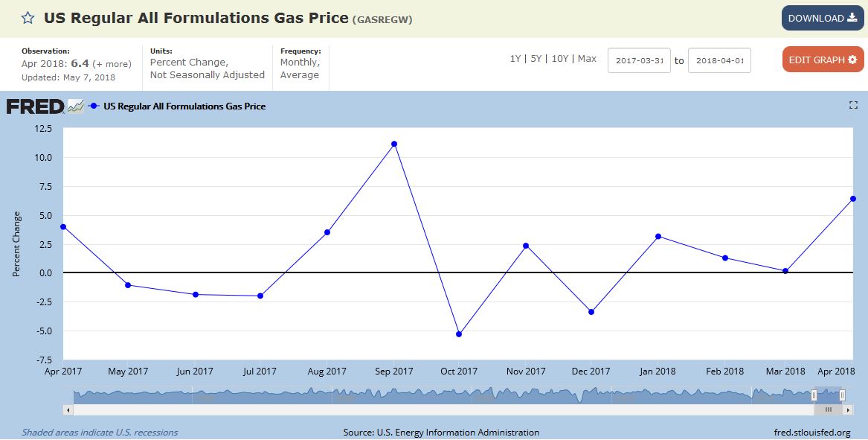This screenshot has height=440, width=868.
Task: Open the EDIT GRAPH panel
Action: 822,60
